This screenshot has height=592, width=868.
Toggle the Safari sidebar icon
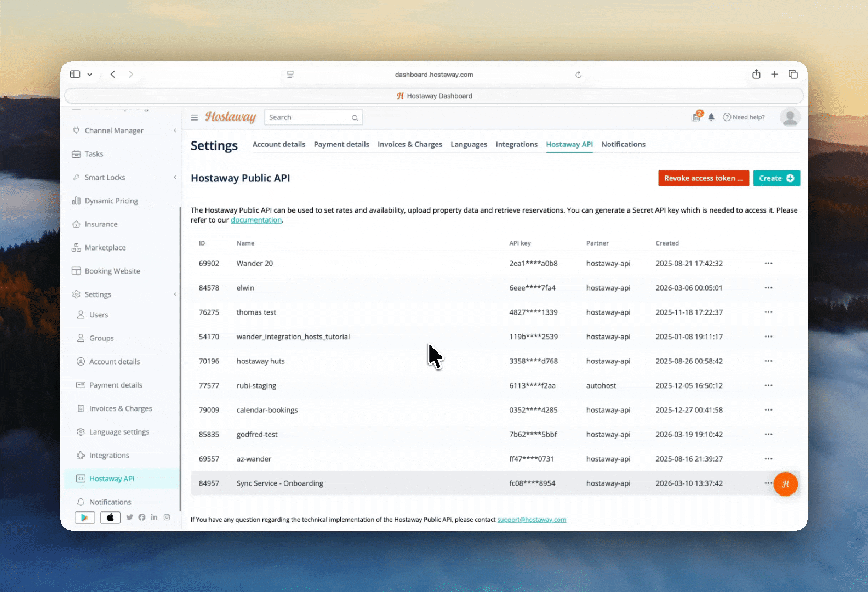75,75
